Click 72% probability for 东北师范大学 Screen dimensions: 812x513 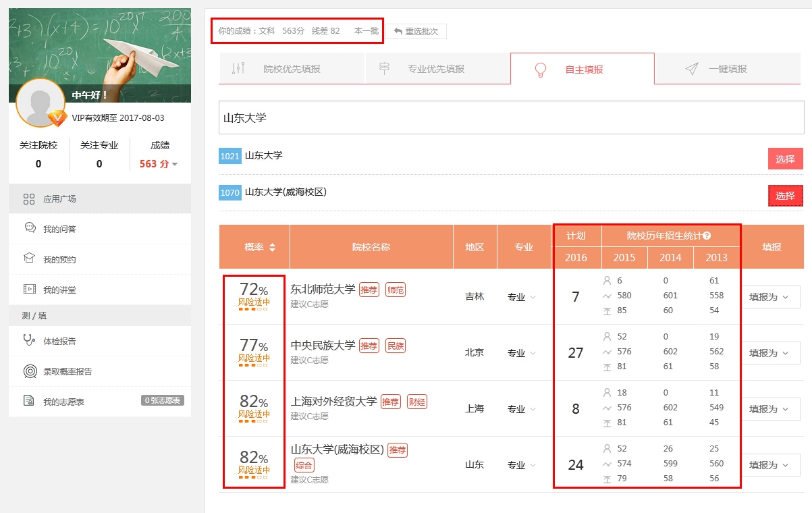[x=254, y=290]
